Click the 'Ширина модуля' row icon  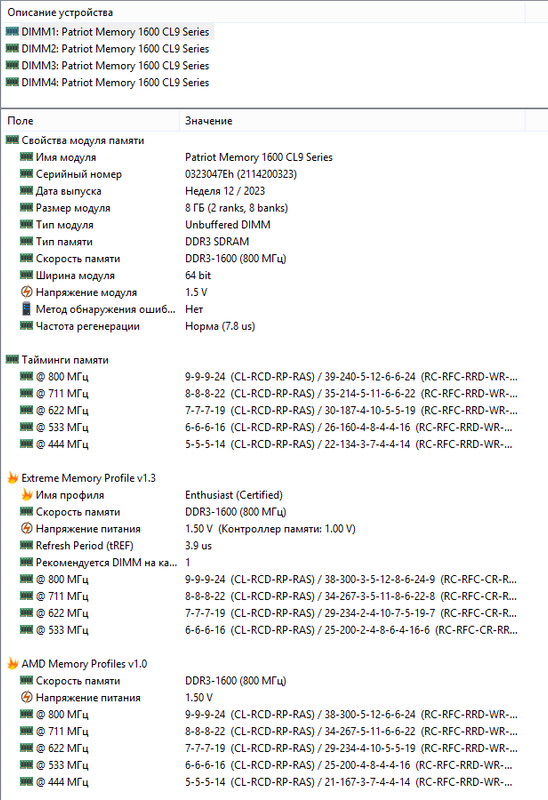coord(27,275)
